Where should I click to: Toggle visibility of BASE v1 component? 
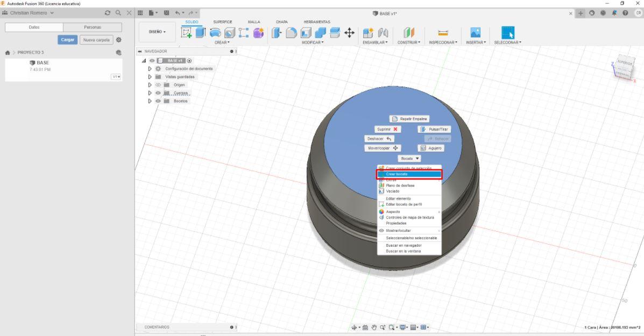point(152,61)
